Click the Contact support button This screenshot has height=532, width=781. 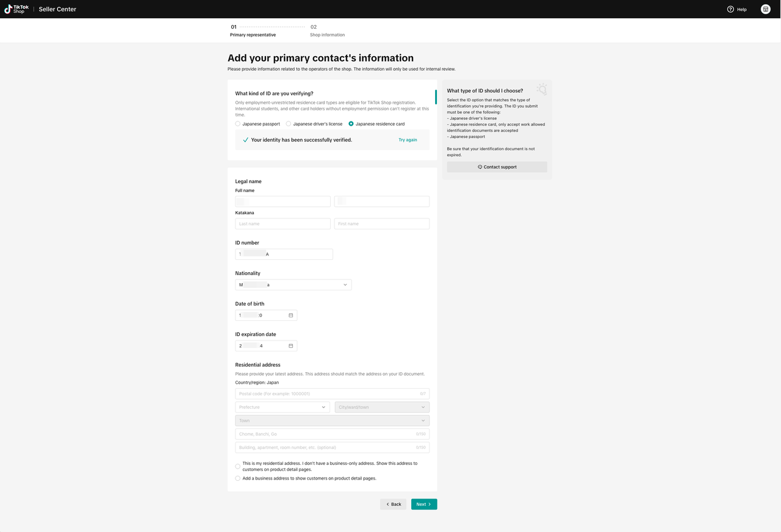click(x=497, y=167)
